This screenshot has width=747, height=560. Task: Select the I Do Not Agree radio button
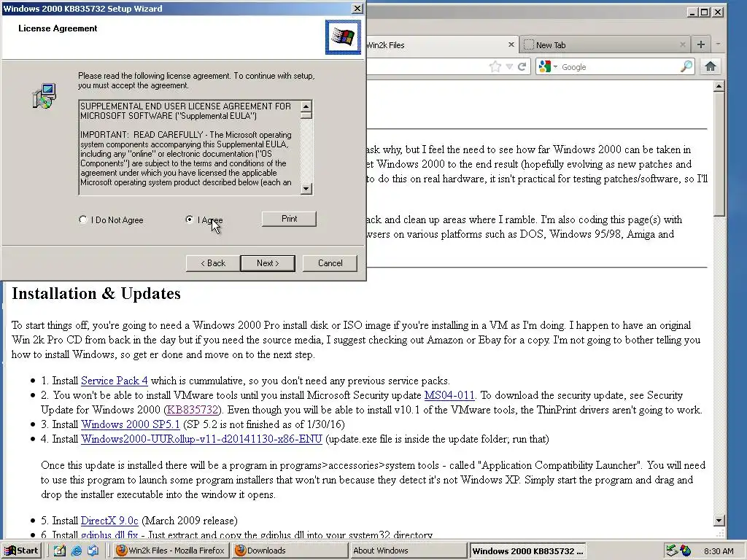(83, 219)
